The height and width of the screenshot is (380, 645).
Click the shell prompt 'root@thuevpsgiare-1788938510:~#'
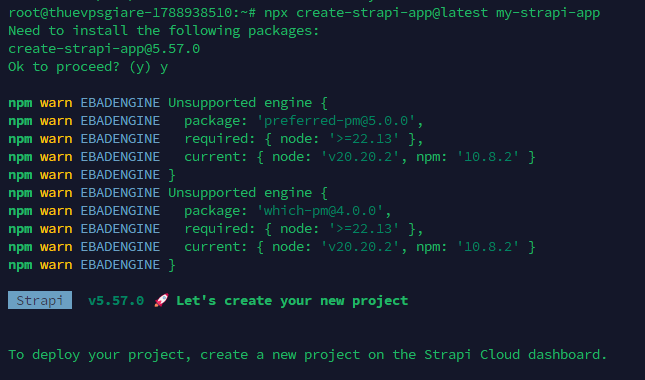pyautogui.click(x=132, y=13)
